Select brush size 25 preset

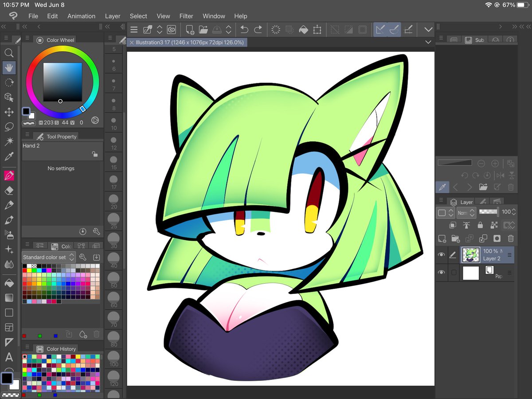[x=114, y=220]
